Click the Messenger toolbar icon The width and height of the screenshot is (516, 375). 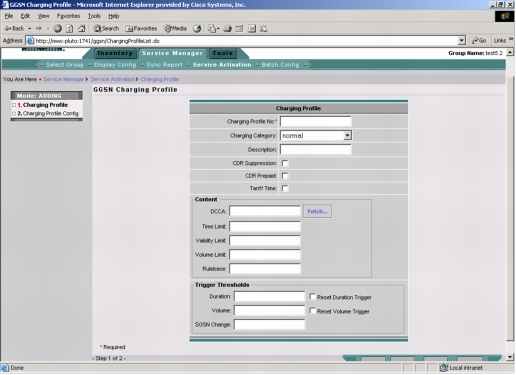pyautogui.click(x=264, y=29)
